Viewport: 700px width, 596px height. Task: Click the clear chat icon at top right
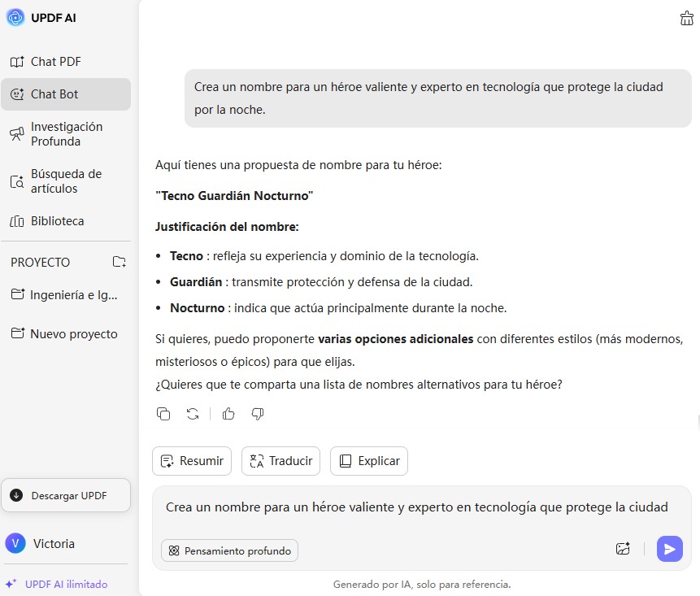(x=686, y=19)
